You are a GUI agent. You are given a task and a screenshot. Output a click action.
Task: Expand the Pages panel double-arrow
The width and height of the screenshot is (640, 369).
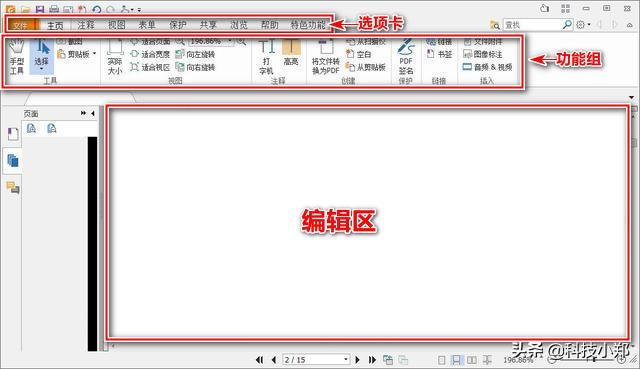point(83,113)
